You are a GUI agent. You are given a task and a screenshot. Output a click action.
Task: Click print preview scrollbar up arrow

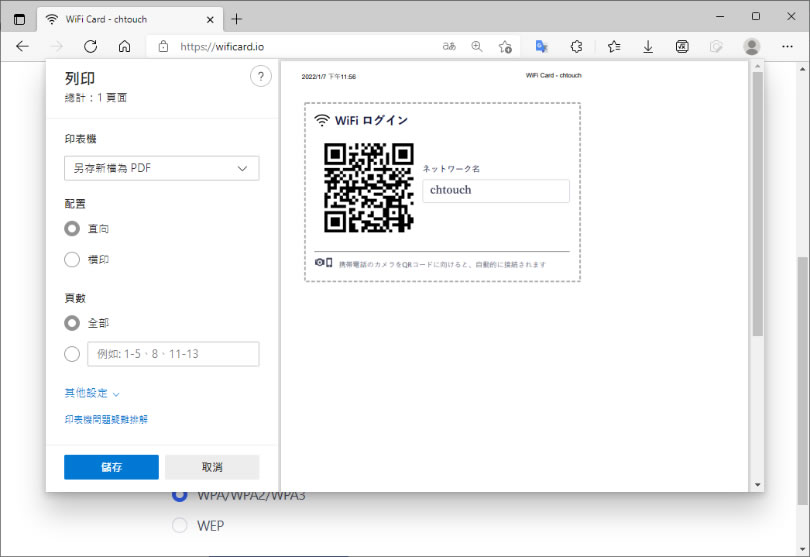[757, 67]
